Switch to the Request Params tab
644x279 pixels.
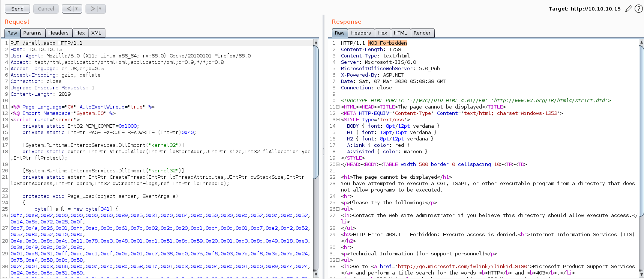coord(33,33)
